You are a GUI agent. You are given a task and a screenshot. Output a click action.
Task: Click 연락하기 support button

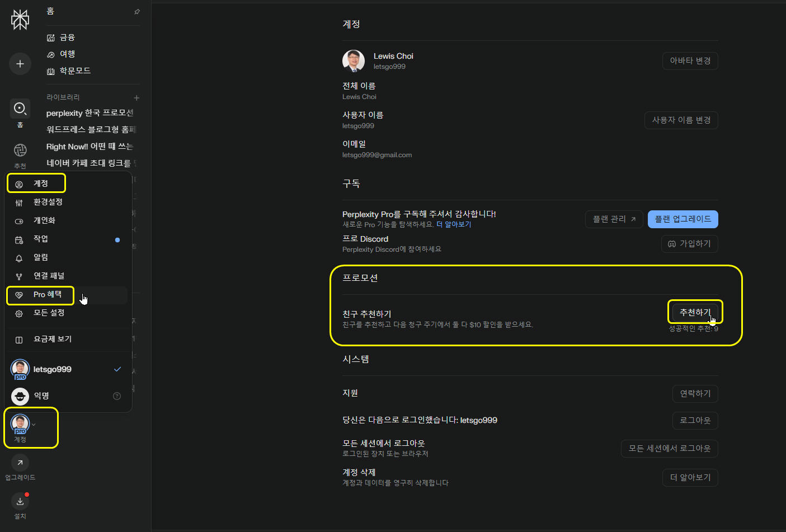coord(695,394)
